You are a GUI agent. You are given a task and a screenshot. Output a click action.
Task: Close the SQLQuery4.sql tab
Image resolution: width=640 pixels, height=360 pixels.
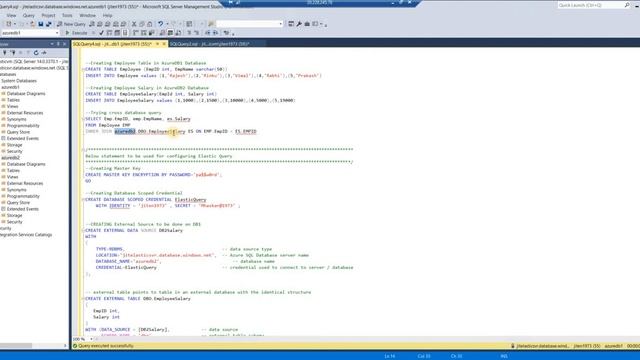click(x=164, y=44)
